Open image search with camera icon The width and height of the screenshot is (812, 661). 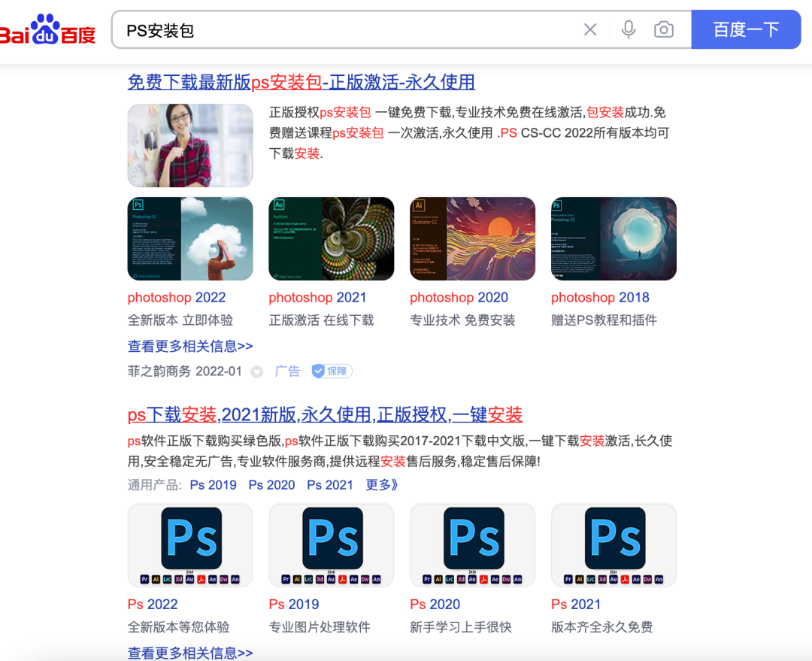click(664, 29)
